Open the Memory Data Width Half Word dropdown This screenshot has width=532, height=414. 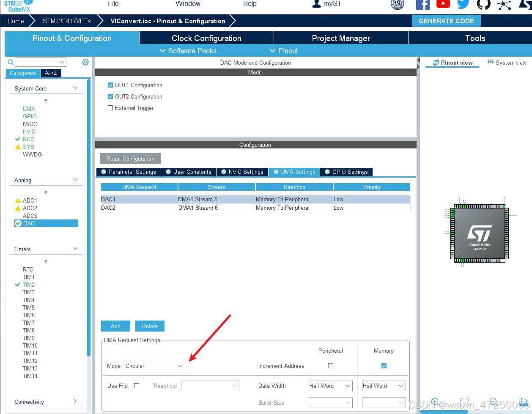coord(384,386)
